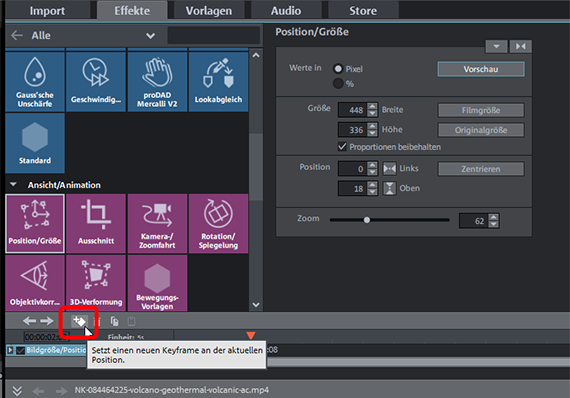Click the orange keyframe timeline playhead marker
This screenshot has width=570, height=398.
pos(250,335)
